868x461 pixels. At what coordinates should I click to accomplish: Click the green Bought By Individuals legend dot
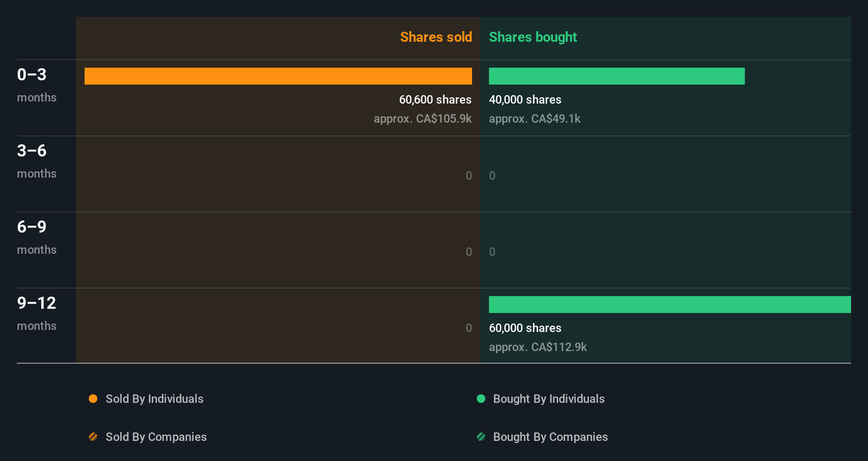pos(481,399)
